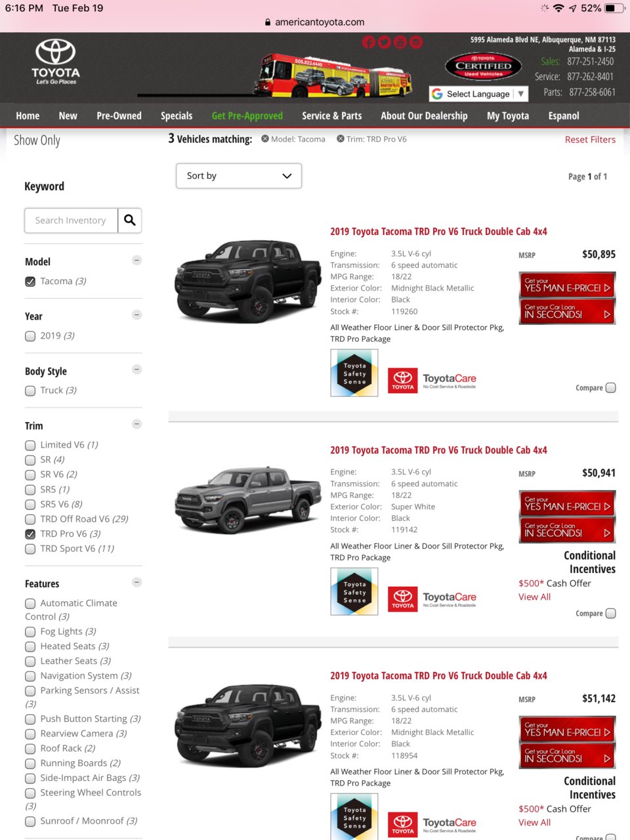The width and height of the screenshot is (630, 840).
Task: Tick Compare for the $50,941 Tacoma
Action: 611,614
